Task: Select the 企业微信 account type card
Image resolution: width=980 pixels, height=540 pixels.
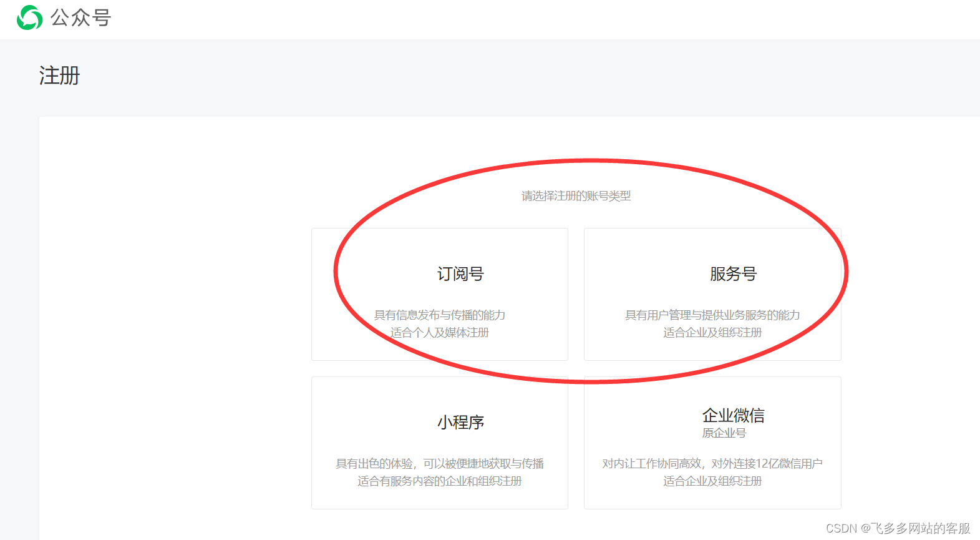Action: pyautogui.click(x=712, y=443)
